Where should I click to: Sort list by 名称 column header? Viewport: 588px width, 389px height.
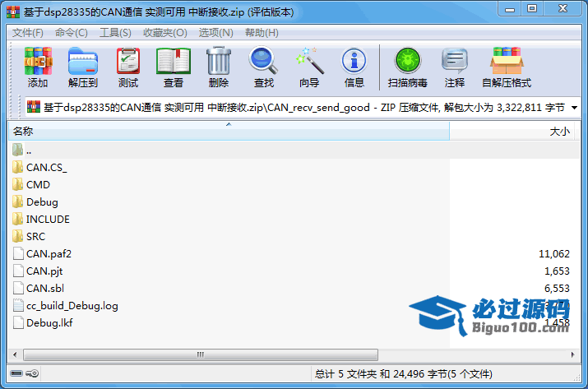(23, 132)
